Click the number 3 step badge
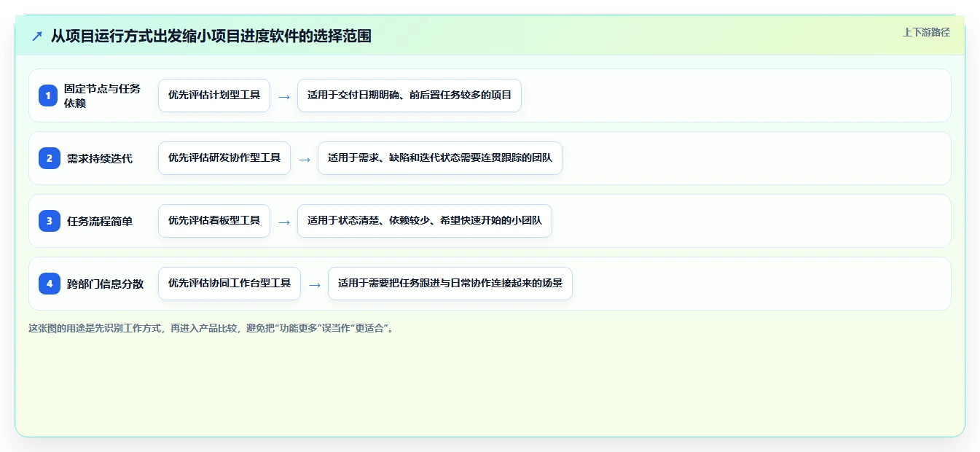The height and width of the screenshot is (452, 980). click(50, 221)
